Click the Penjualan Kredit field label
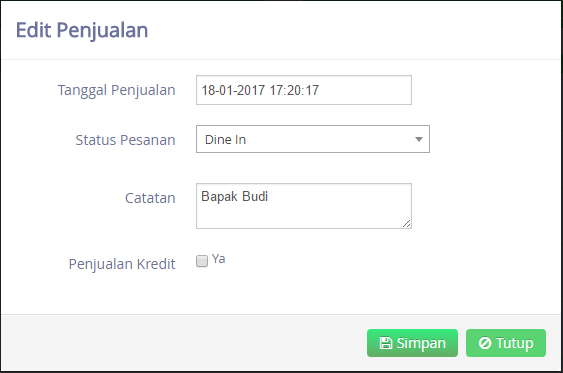563x373 pixels. [122, 264]
